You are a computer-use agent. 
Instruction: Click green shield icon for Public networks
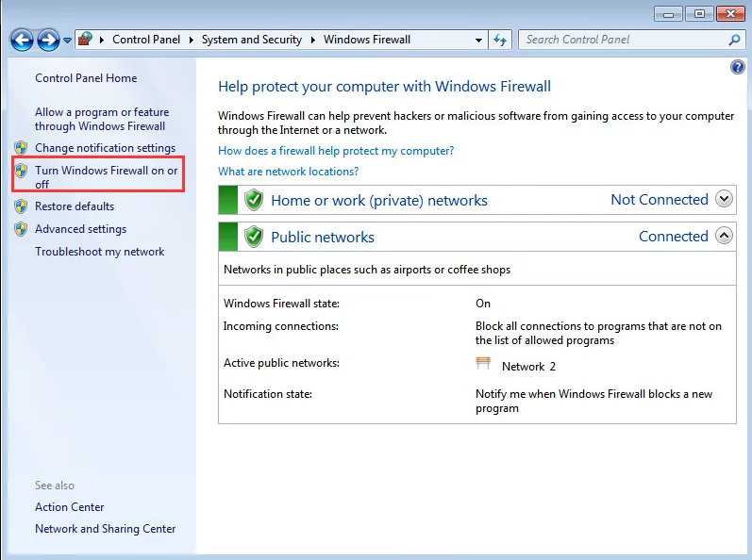click(x=254, y=238)
